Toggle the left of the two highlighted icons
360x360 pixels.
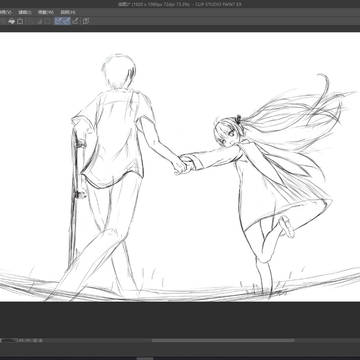click(59, 21)
